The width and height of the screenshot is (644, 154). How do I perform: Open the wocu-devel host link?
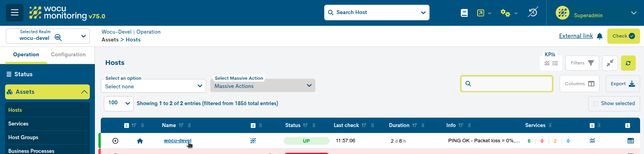point(177,141)
